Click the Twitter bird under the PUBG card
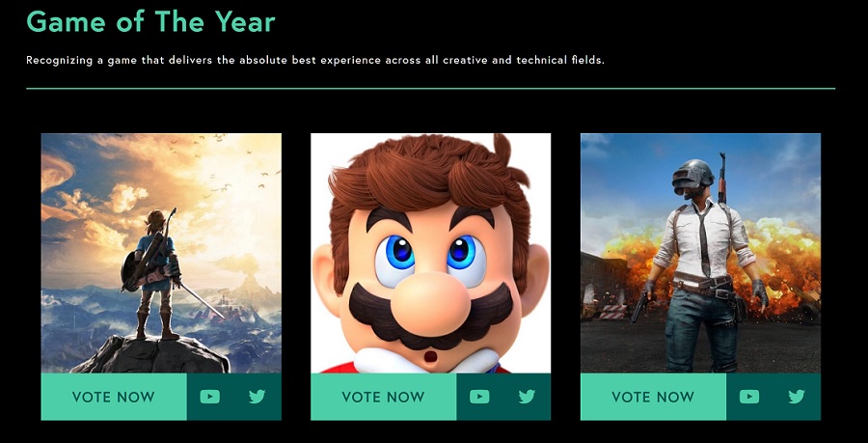The width and height of the screenshot is (868, 443). pos(796,397)
